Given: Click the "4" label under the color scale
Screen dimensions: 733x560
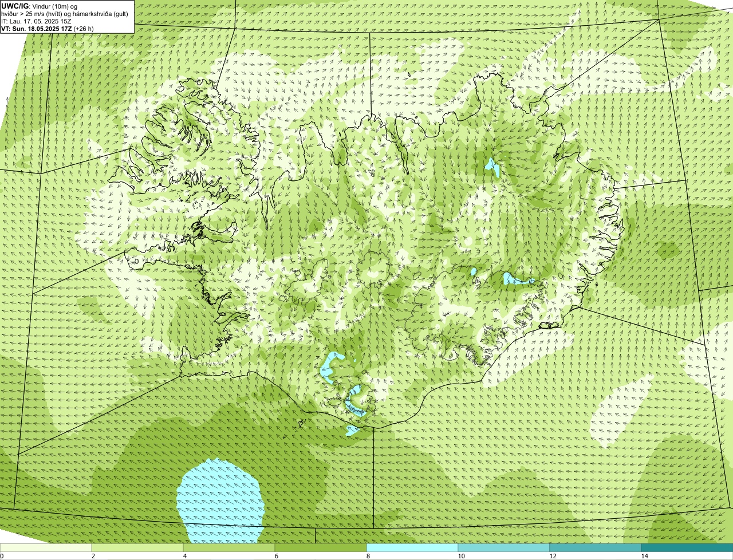Looking at the screenshot, I should click(184, 556).
